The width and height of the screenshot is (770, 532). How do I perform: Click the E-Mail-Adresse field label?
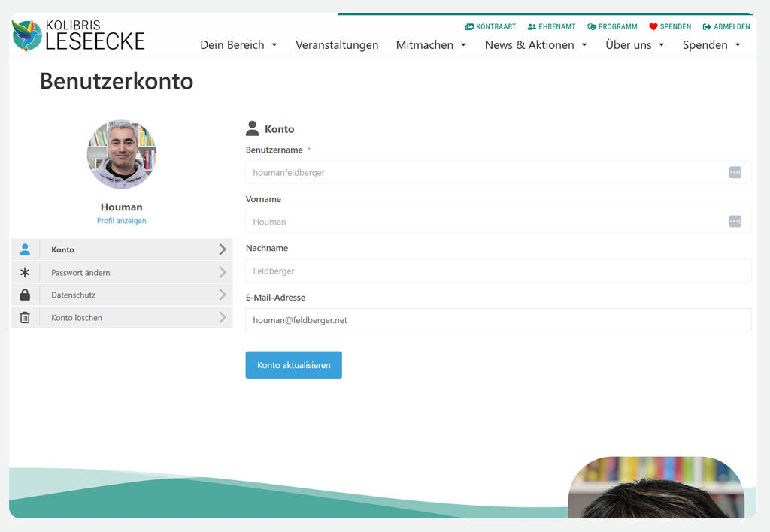coord(275,298)
